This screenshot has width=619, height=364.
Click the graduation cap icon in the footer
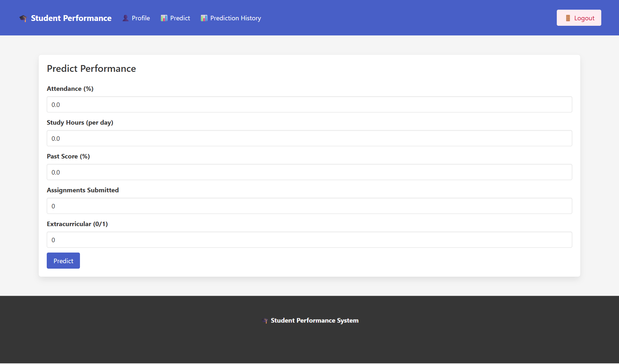pos(266,321)
